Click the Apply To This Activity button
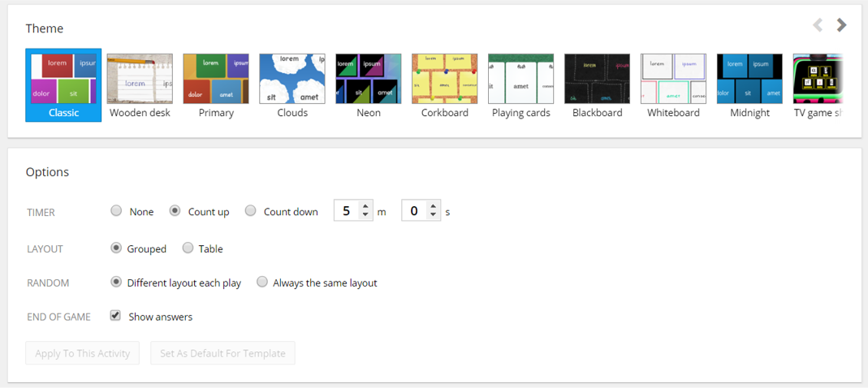868x388 pixels. click(83, 353)
